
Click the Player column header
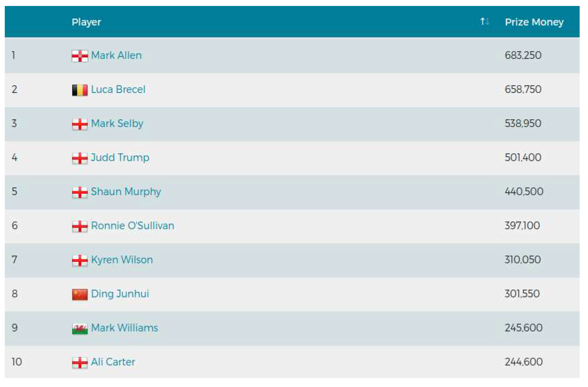86,22
